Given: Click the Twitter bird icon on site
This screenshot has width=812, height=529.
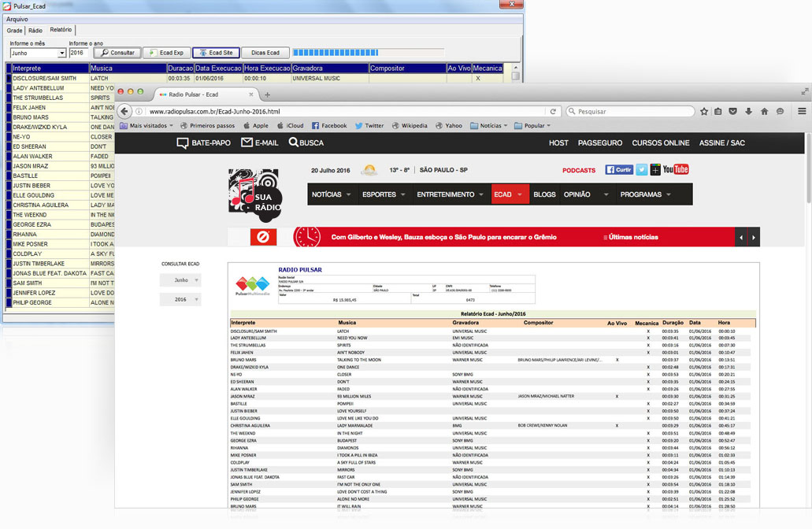Looking at the screenshot, I should [642, 170].
